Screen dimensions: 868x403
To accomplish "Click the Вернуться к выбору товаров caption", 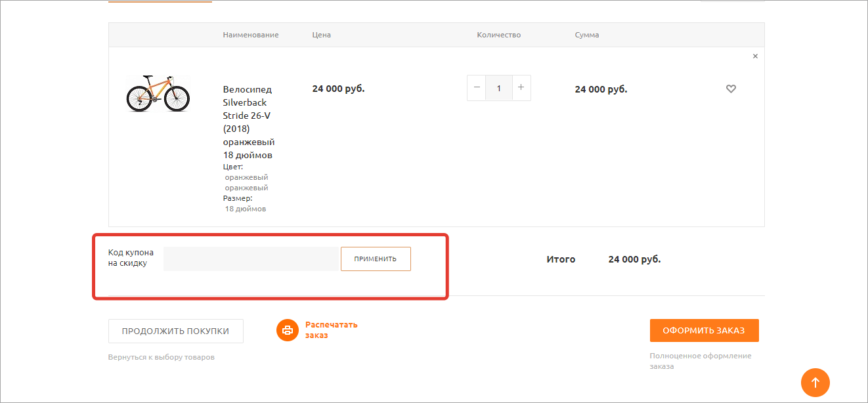I will coord(161,357).
